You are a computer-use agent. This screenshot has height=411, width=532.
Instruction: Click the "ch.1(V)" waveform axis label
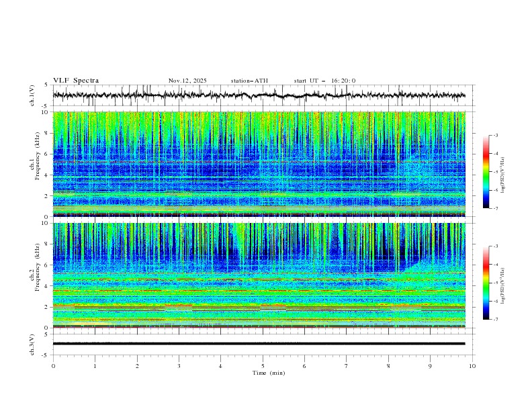[32, 95]
